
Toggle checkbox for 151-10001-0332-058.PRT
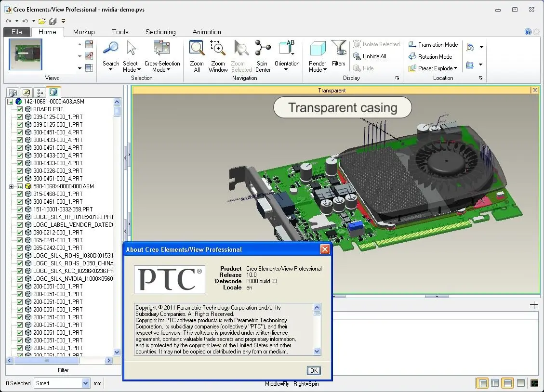coord(20,209)
